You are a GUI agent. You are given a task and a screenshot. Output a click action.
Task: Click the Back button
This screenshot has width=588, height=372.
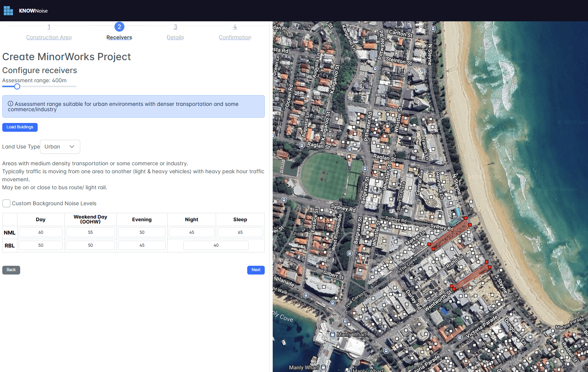tap(11, 270)
